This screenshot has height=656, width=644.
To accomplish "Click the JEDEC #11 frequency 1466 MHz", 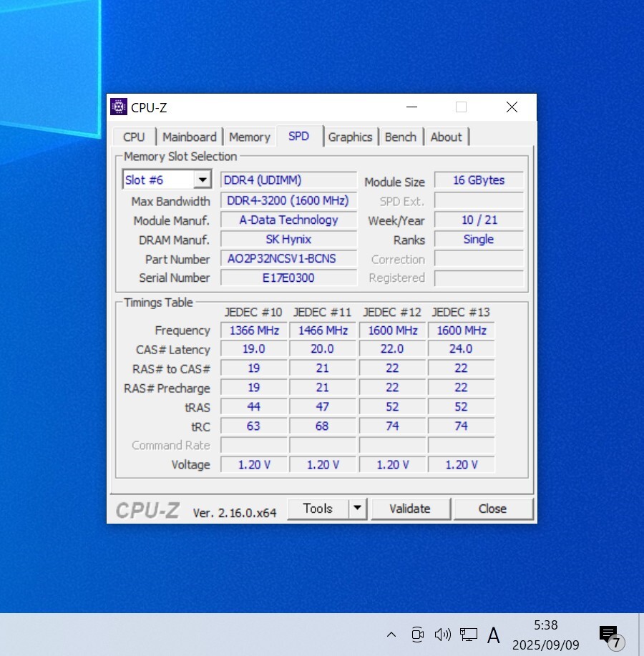I will tap(323, 330).
